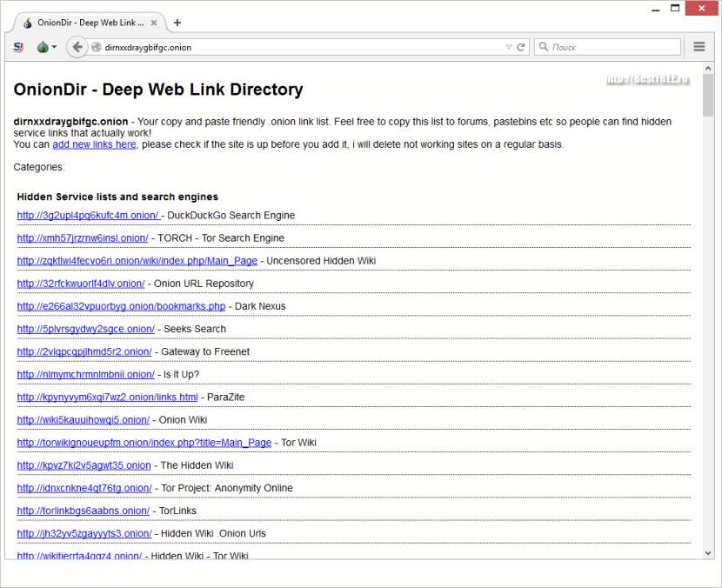Image resolution: width=722 pixels, height=588 pixels.
Task: Click the scrollbar down arrow
Action: (708, 552)
